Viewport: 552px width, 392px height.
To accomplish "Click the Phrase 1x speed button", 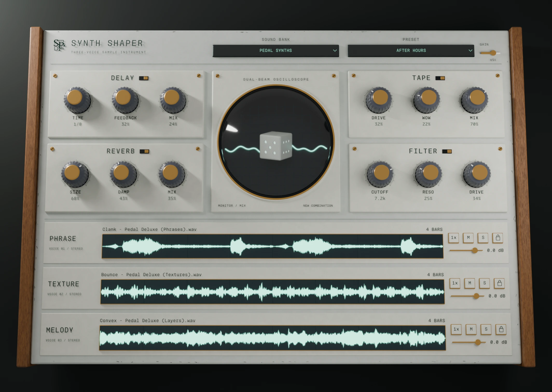I will (453, 238).
